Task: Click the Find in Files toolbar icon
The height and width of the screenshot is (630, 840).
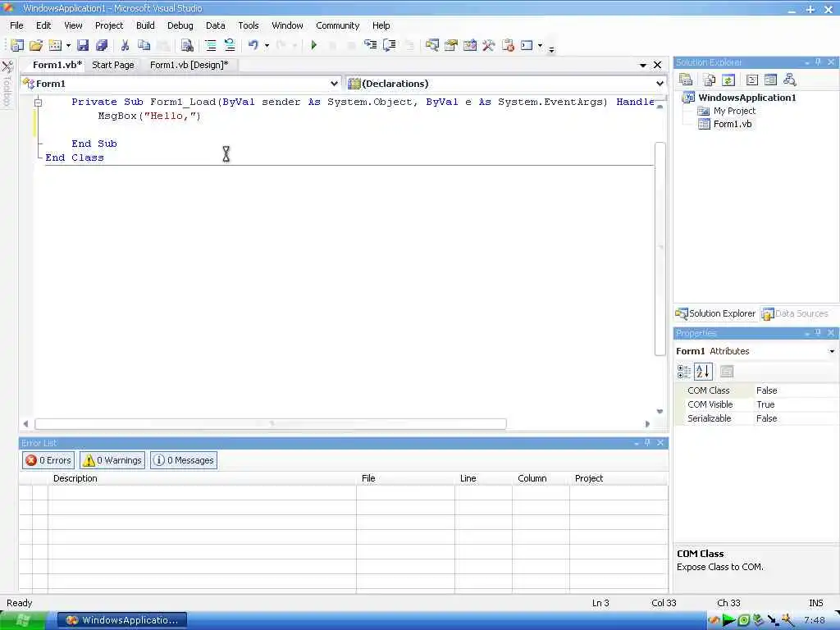Action: click(x=187, y=46)
